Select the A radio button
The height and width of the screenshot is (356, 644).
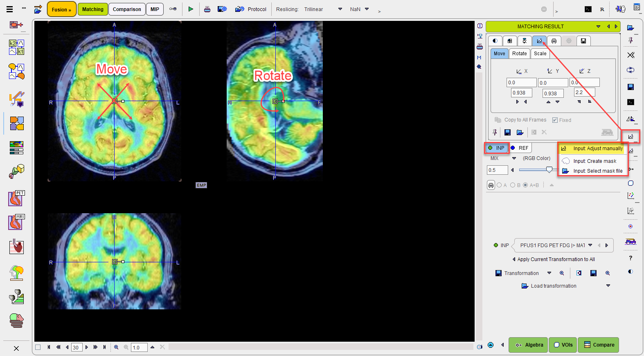point(499,185)
